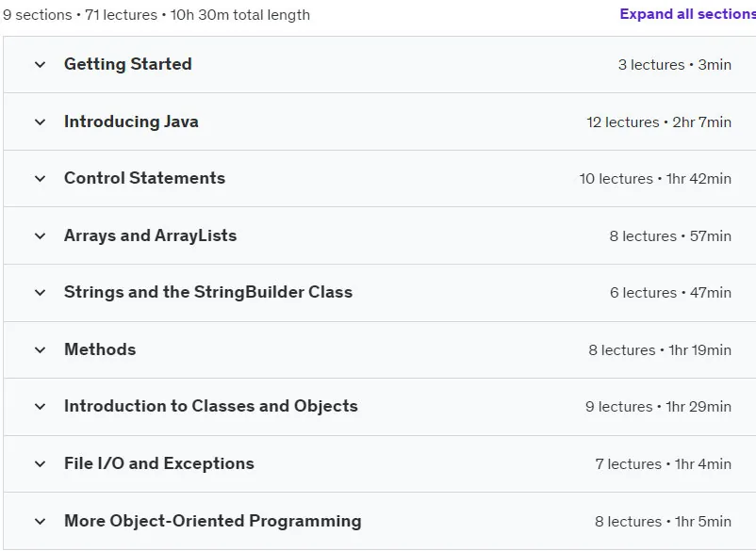Image resolution: width=756 pixels, height=551 pixels.
Task: Open Strings and the StringBuilder Class heading
Action: 208,292
